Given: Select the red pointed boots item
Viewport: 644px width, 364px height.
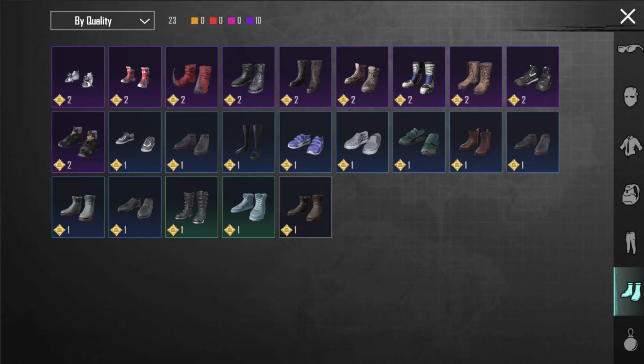Looking at the screenshot, I should click(x=191, y=77).
